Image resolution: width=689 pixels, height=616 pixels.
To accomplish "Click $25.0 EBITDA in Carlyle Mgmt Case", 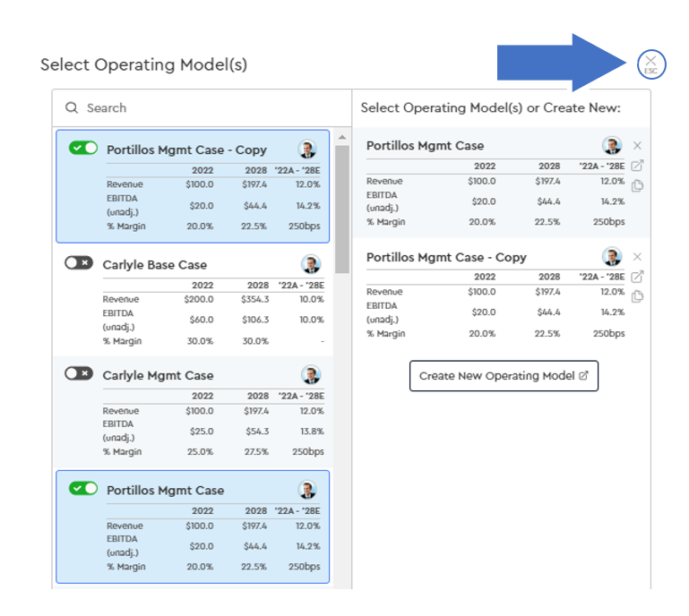I will tap(202, 432).
